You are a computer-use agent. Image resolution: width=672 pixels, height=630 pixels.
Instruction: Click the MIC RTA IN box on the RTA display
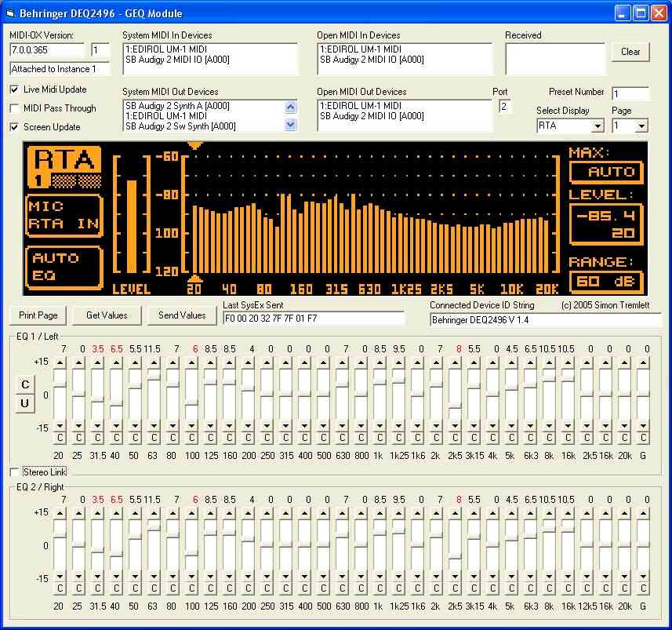click(x=64, y=216)
